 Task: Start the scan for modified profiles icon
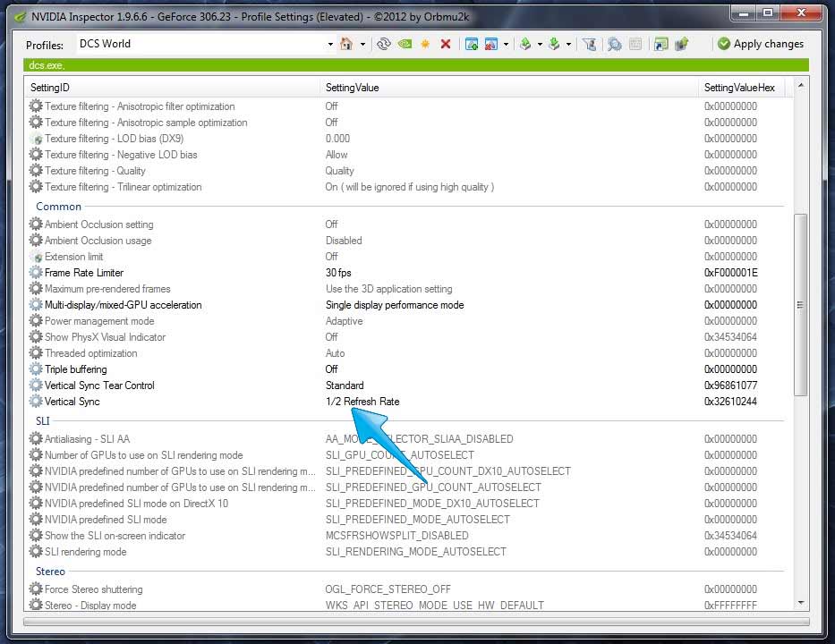(x=615, y=44)
